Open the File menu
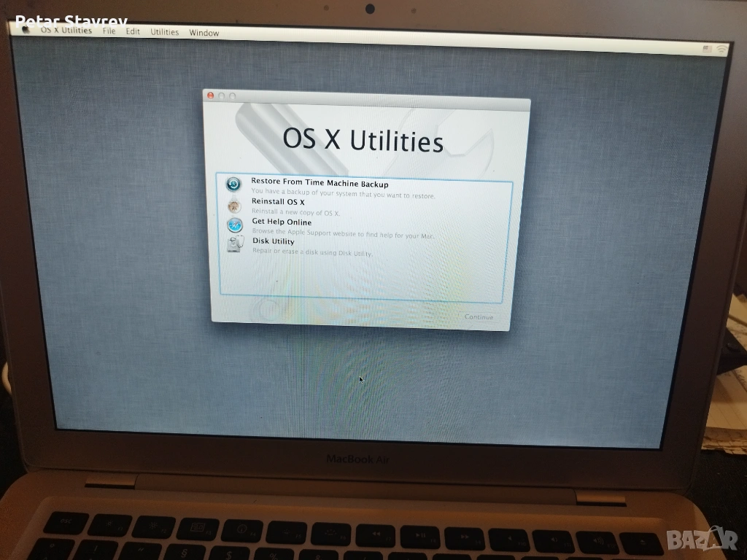This screenshot has height=560, width=747. (x=109, y=31)
